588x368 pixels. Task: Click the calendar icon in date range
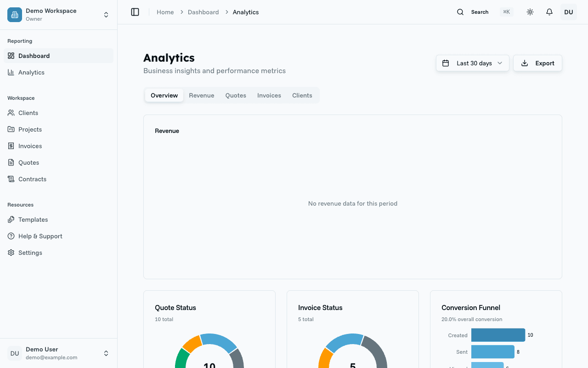coord(446,63)
